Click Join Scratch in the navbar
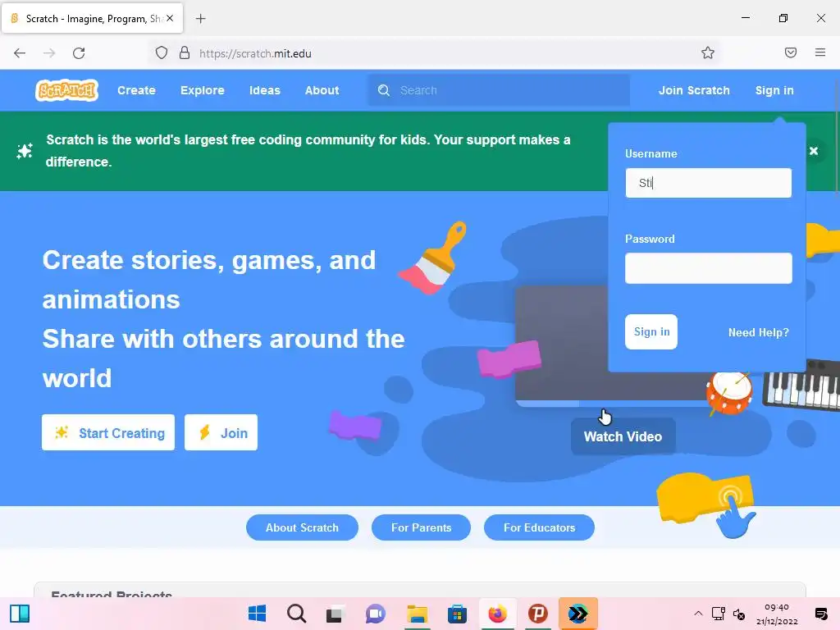Viewport: 840px width, 630px height. pyautogui.click(x=694, y=90)
